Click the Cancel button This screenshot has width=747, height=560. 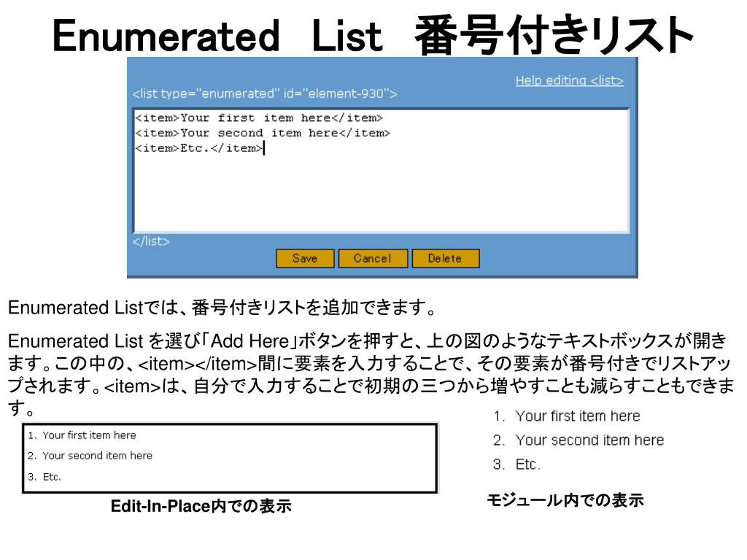click(373, 258)
